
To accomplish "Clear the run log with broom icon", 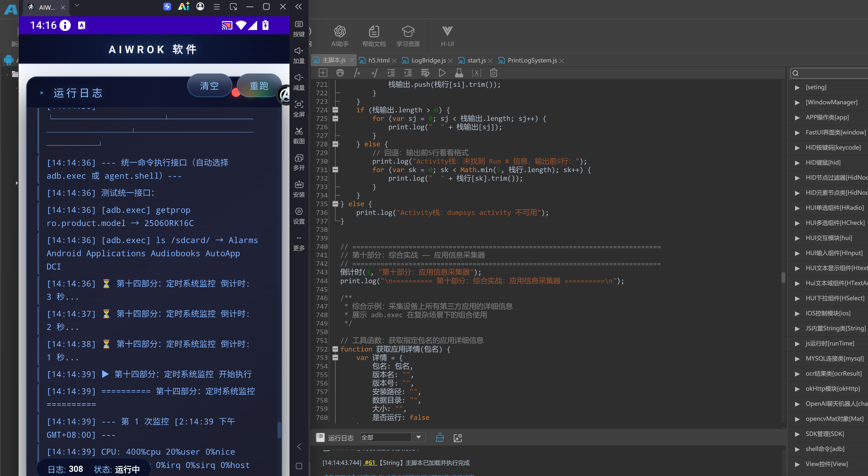I will (440, 438).
